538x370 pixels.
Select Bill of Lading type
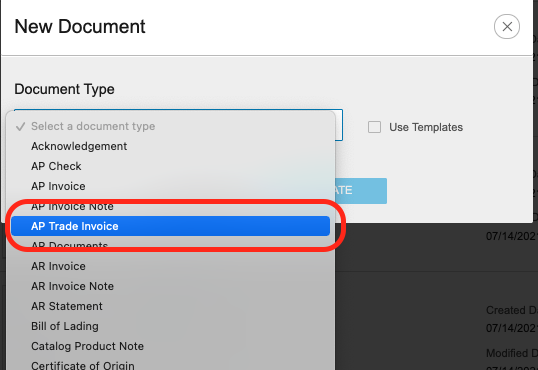[170, 326]
